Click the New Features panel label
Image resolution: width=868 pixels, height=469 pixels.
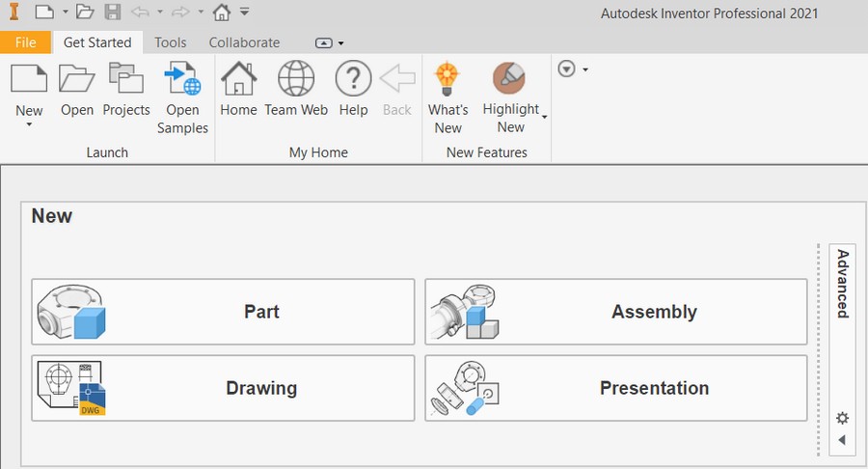487,152
